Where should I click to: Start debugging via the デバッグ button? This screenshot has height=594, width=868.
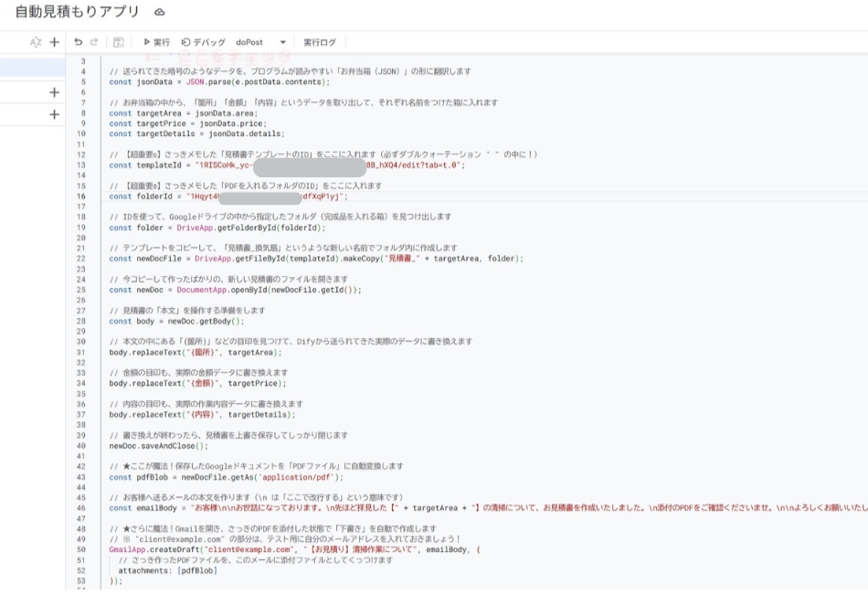(x=203, y=40)
